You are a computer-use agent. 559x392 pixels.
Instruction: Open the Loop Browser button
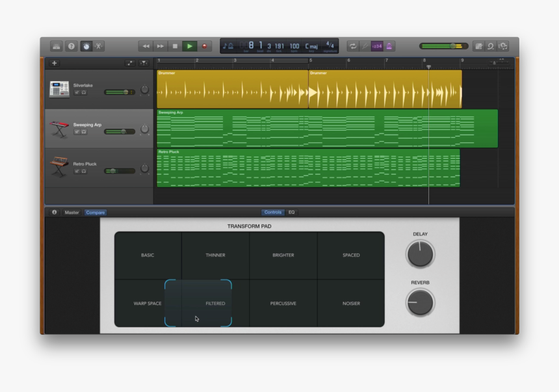coord(491,46)
